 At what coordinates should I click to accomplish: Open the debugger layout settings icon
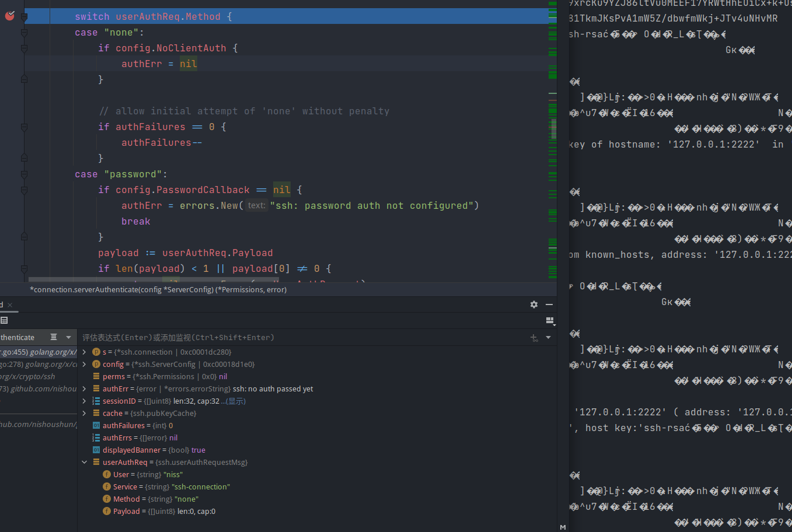click(550, 321)
